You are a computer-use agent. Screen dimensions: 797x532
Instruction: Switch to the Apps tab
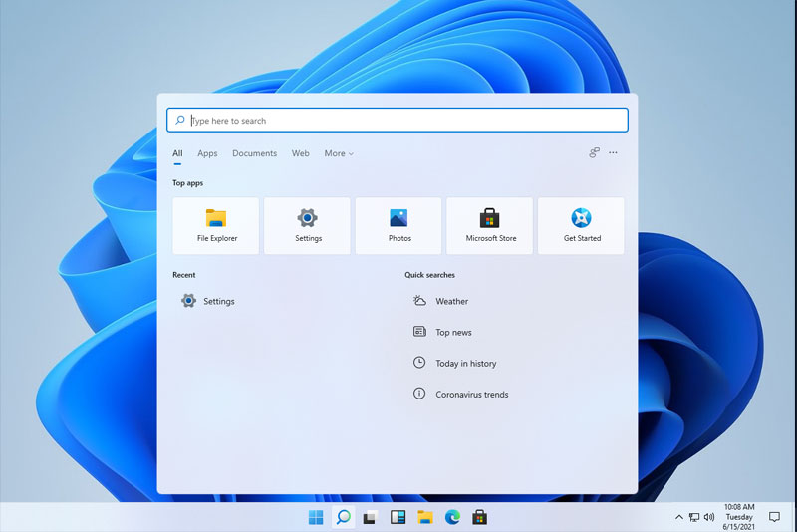(x=207, y=153)
